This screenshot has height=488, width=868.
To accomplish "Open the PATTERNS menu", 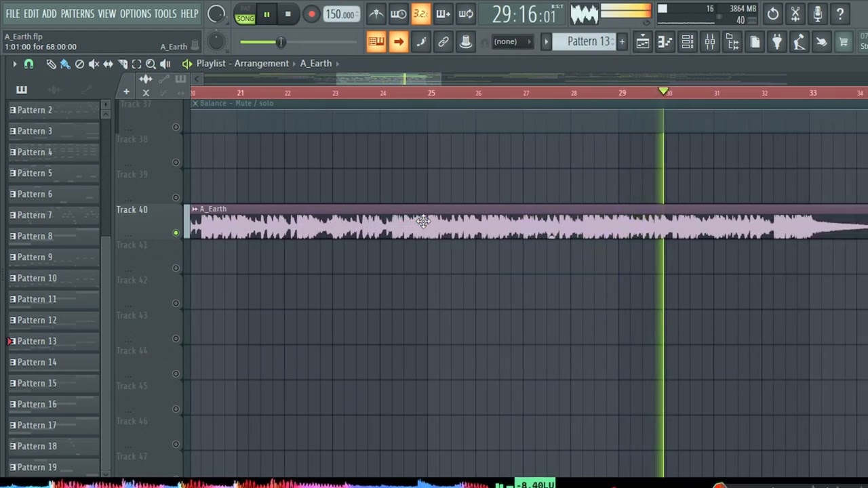I will coord(77,14).
